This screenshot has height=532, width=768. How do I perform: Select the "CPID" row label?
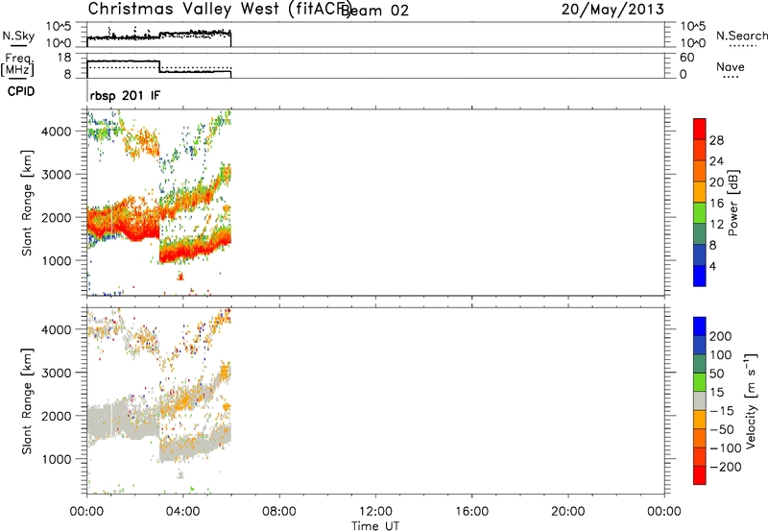(x=21, y=91)
